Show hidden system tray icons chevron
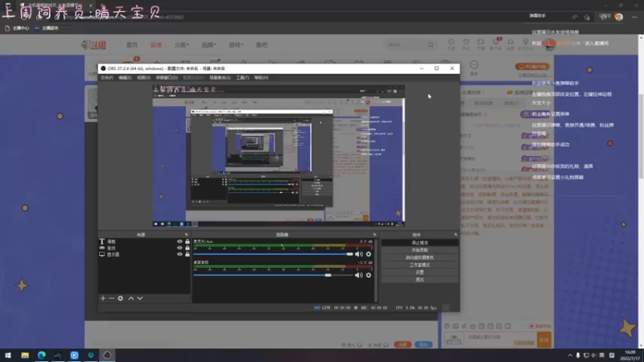Image resolution: width=644 pixels, height=362 pixels. [x=570, y=355]
